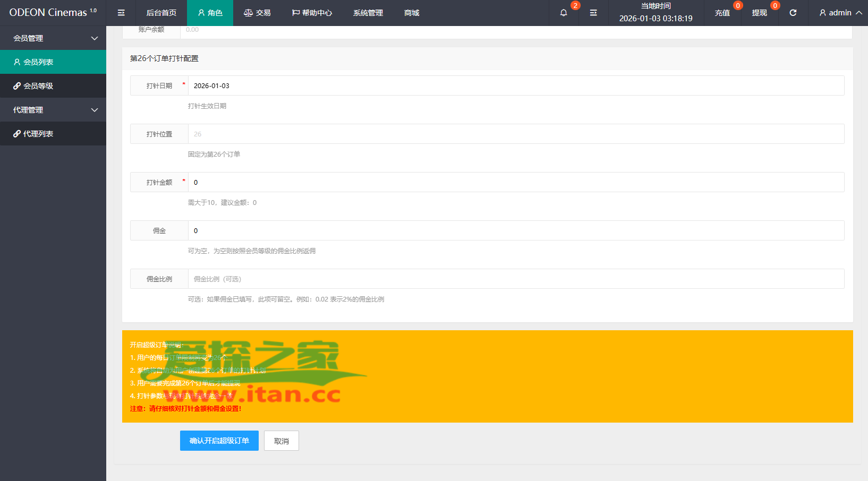The image size is (868, 481).
Task: Click the refresh icon in the header
Action: point(793,13)
